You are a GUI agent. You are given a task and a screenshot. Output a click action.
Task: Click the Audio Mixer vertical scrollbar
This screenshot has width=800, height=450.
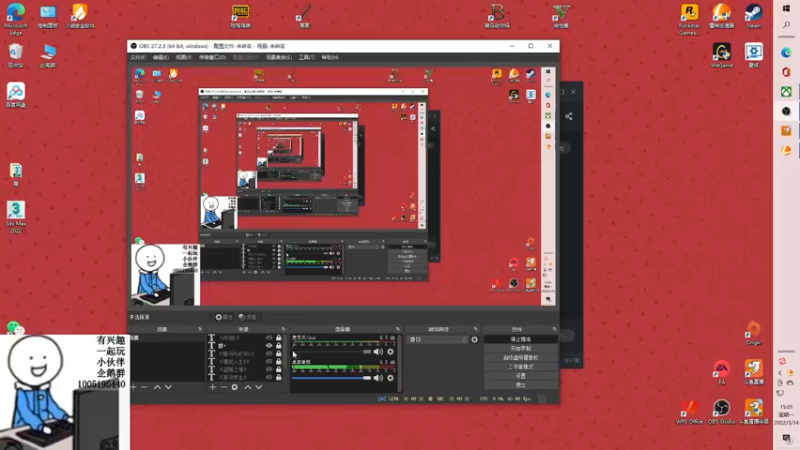(x=399, y=363)
